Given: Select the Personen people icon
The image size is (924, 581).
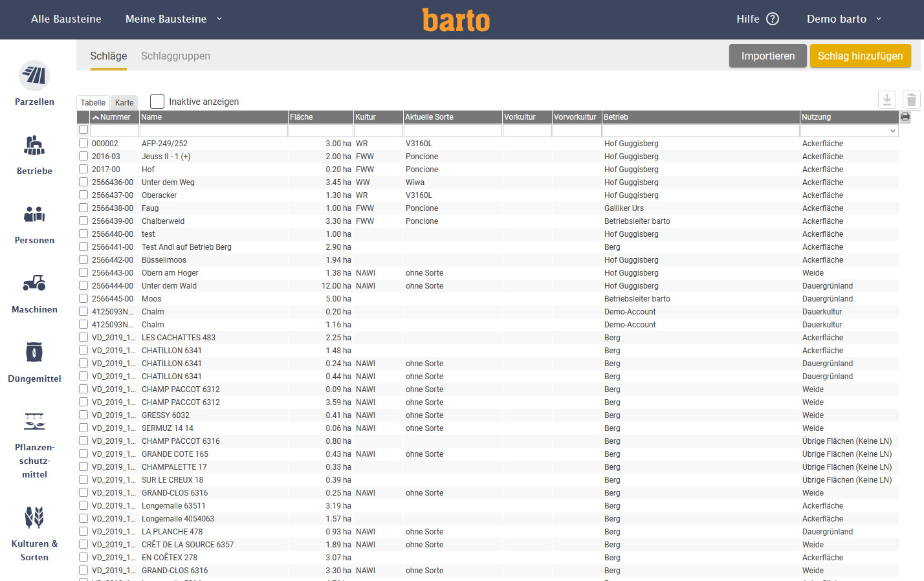Looking at the screenshot, I should tap(34, 214).
